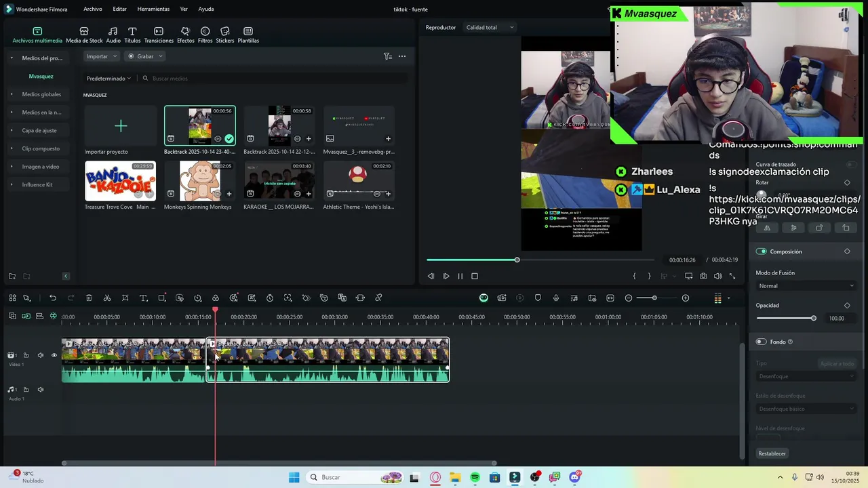
Task: Expand the preview to fullscreen
Action: [732, 277]
